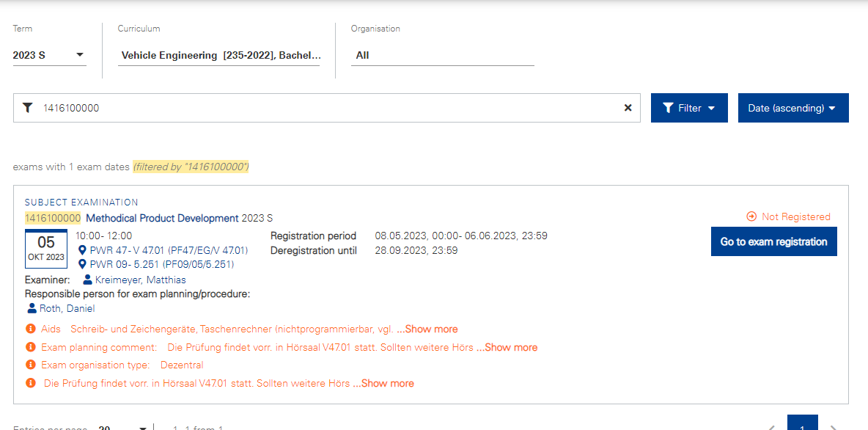Open the Methodical Product Development exam link
This screenshot has width=868, height=430.
coord(162,219)
